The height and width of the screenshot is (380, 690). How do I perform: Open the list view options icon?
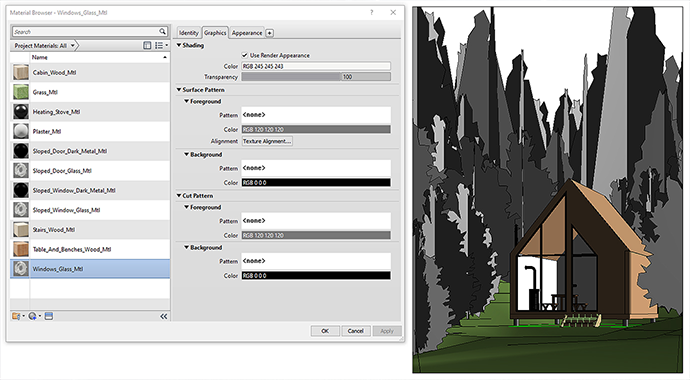[x=161, y=45]
